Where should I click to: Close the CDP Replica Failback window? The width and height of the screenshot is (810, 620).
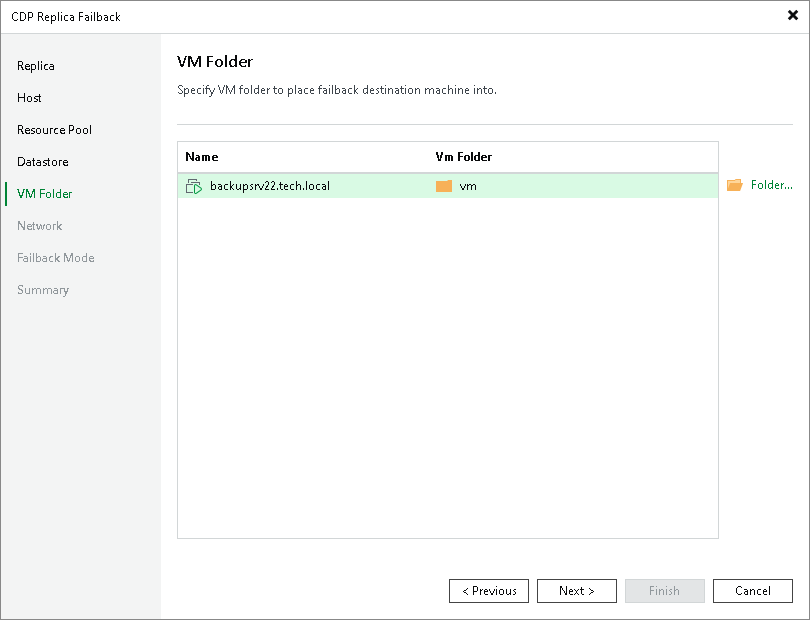(x=791, y=16)
